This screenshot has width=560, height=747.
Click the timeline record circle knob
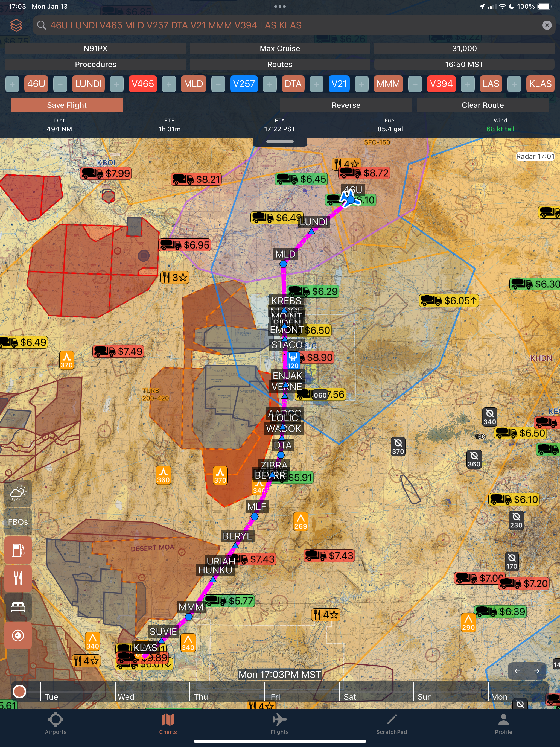[x=19, y=691]
